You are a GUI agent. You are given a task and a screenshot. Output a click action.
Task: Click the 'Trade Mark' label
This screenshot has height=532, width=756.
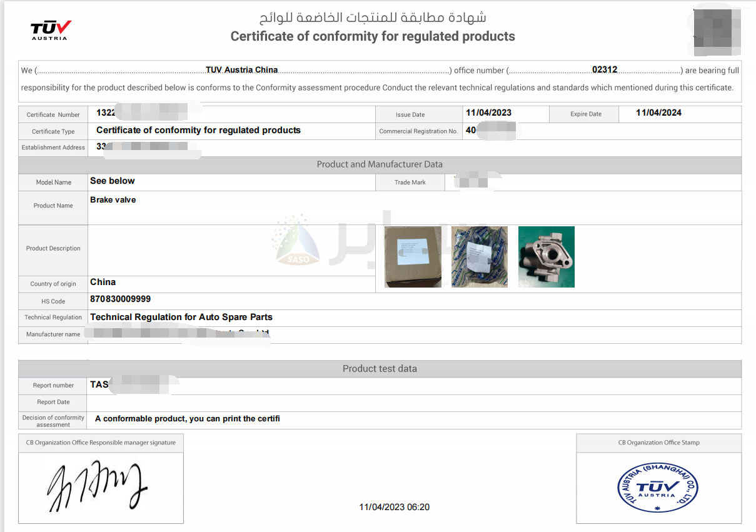410,183
